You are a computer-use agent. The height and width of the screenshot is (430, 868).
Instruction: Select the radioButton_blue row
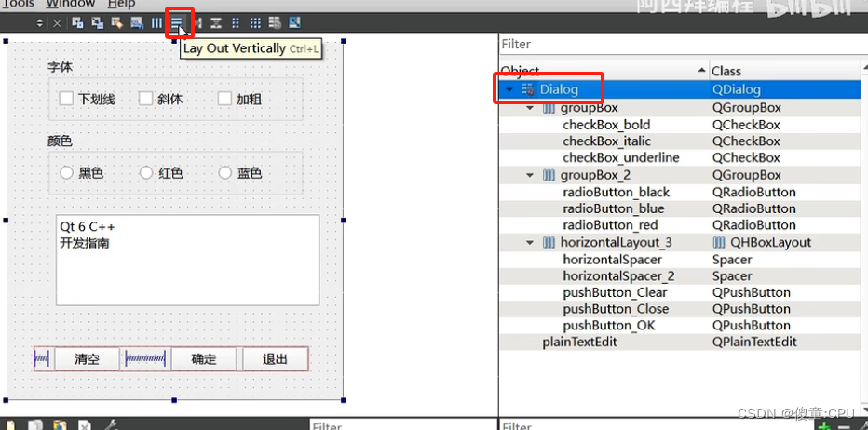(x=681, y=208)
